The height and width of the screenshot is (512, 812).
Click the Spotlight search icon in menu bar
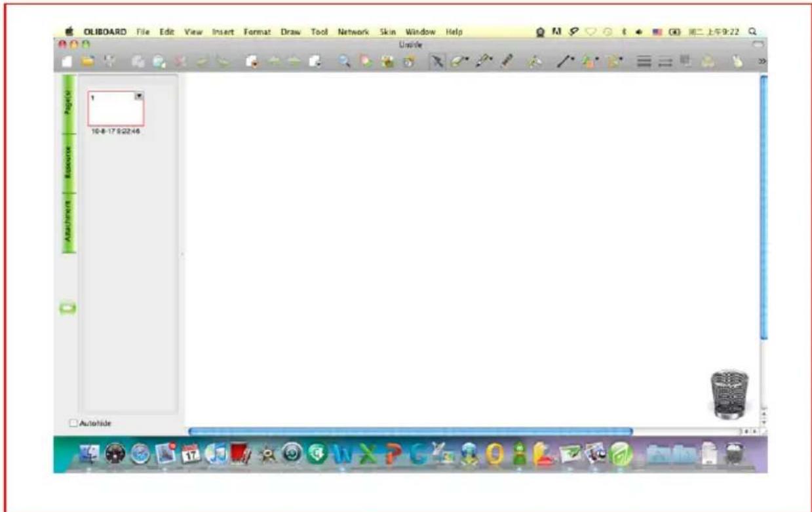click(x=753, y=31)
